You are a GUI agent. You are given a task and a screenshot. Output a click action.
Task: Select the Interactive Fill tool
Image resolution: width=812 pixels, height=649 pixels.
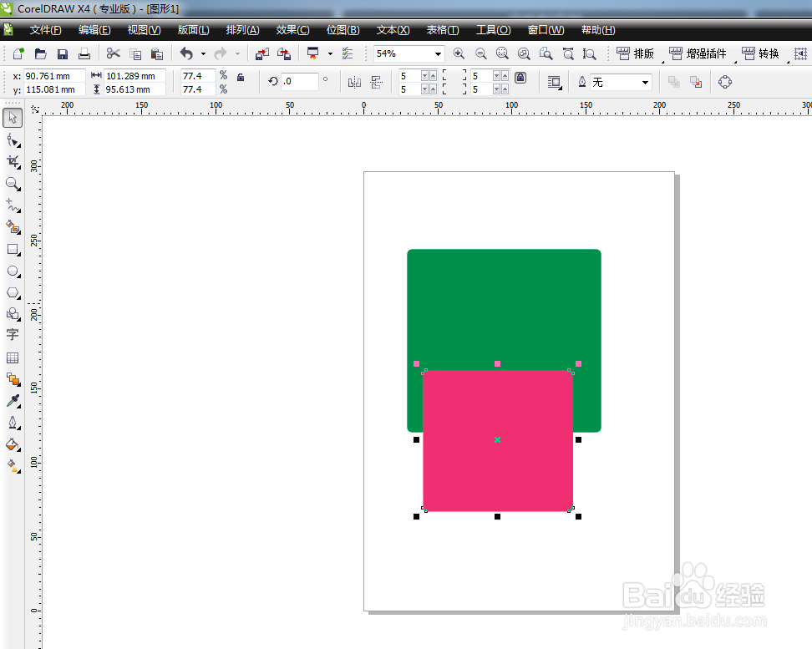(x=13, y=466)
